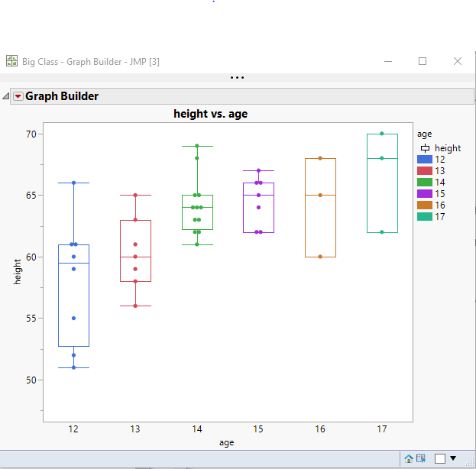The height and width of the screenshot is (469, 476).
Task: Select the teal swatch for age 17
Action: pos(425,217)
